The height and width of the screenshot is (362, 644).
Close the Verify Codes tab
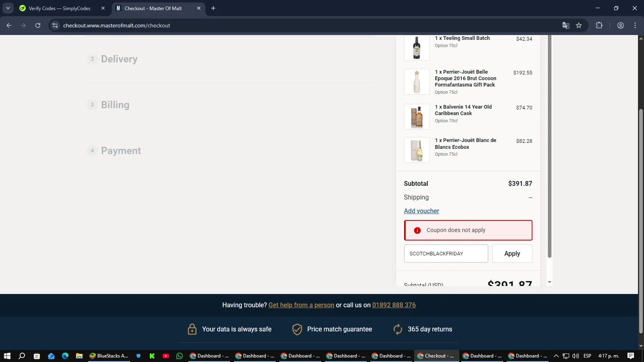103,8
